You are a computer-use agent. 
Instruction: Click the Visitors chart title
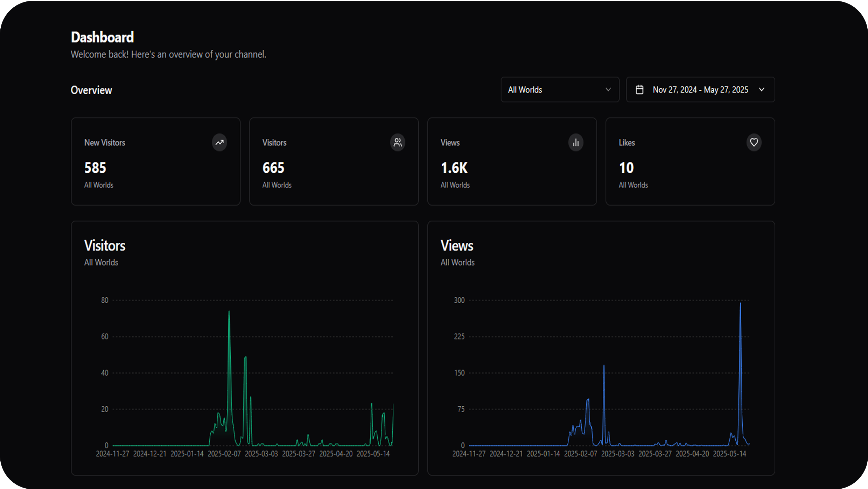[105, 246]
